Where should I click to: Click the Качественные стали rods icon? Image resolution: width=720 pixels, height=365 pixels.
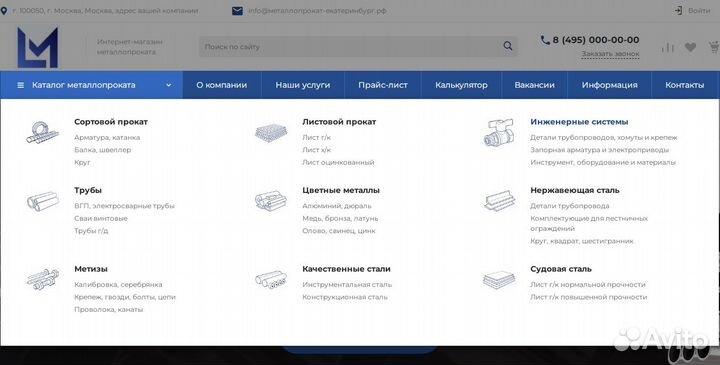click(x=271, y=279)
